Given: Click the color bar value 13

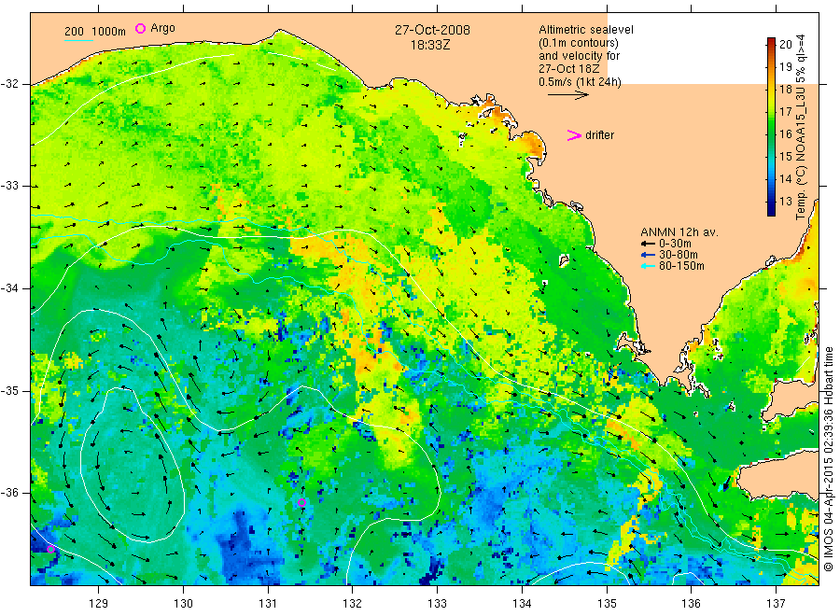Looking at the screenshot, I should 785,202.
